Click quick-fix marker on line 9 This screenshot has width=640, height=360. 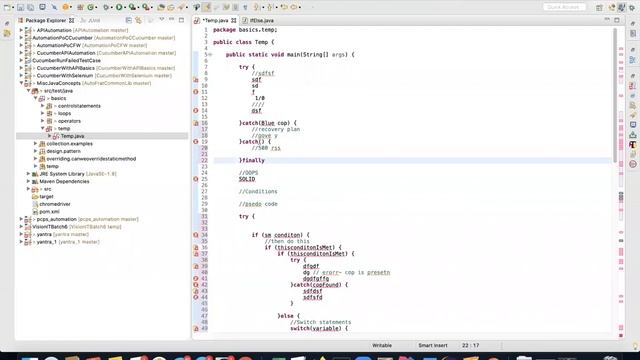[196, 80]
